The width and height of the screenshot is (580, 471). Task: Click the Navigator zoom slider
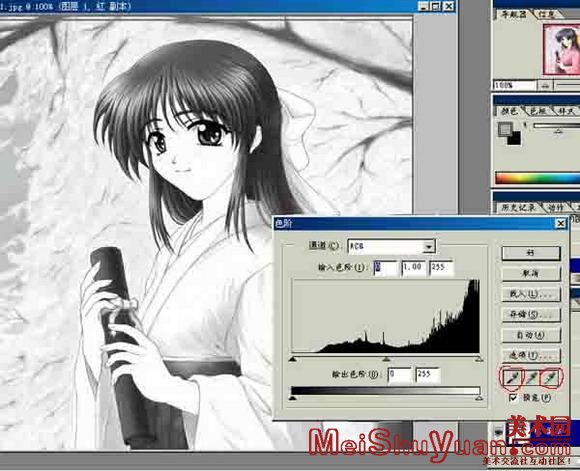[567, 85]
